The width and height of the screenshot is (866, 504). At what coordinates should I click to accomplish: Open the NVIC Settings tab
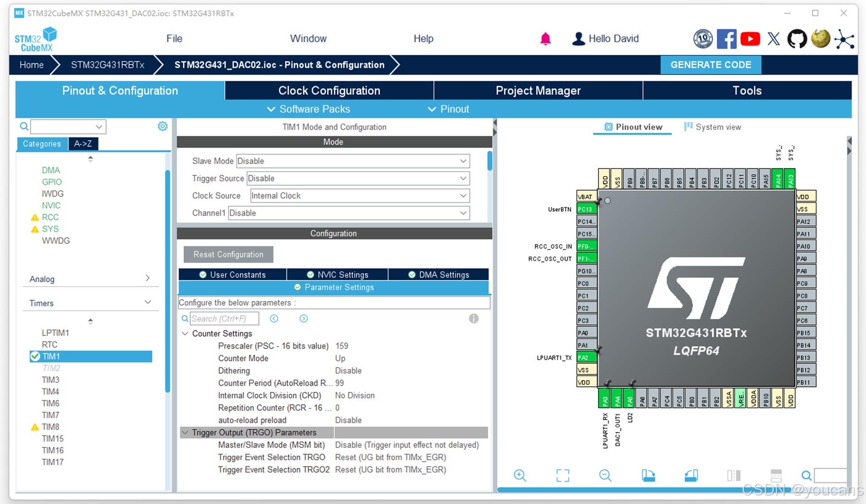(x=338, y=275)
